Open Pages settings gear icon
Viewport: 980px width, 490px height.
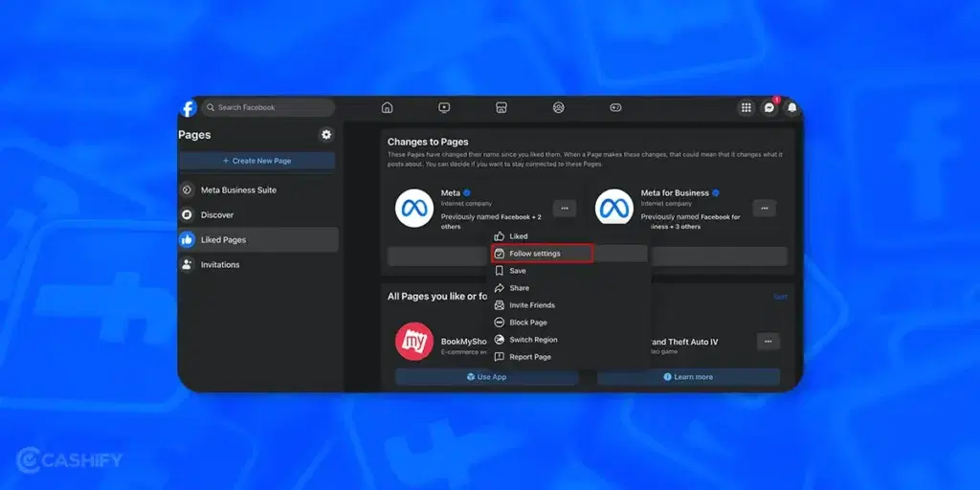coord(326,134)
